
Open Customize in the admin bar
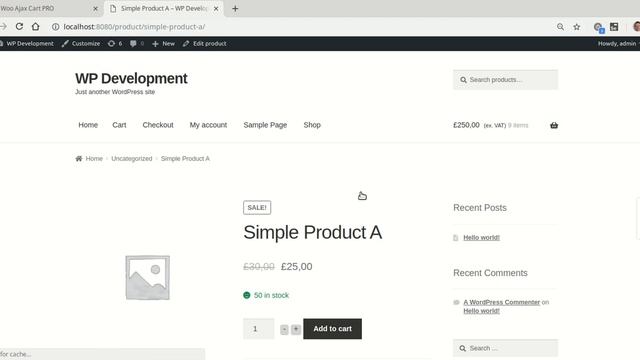tap(81, 43)
